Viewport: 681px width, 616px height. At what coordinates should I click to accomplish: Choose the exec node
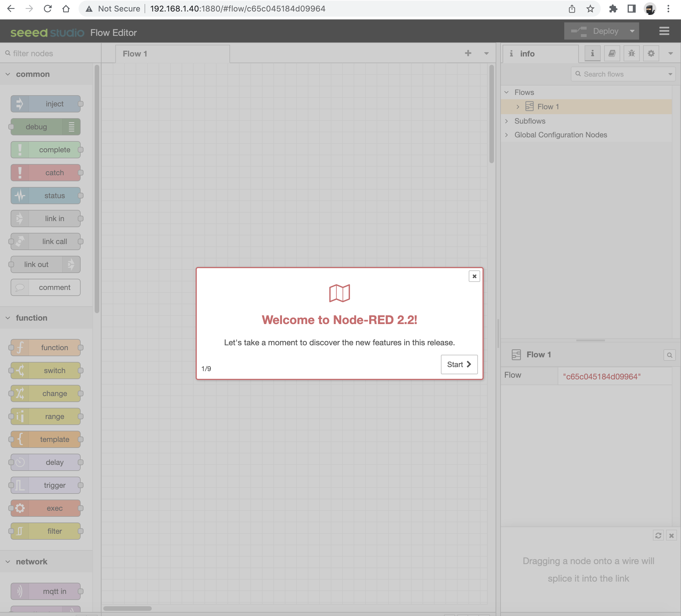46,508
